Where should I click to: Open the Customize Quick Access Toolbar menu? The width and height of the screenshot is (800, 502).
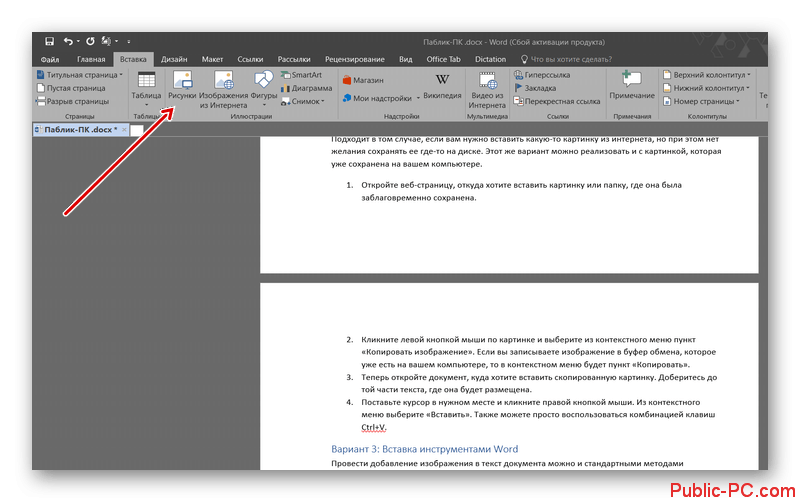(129, 42)
